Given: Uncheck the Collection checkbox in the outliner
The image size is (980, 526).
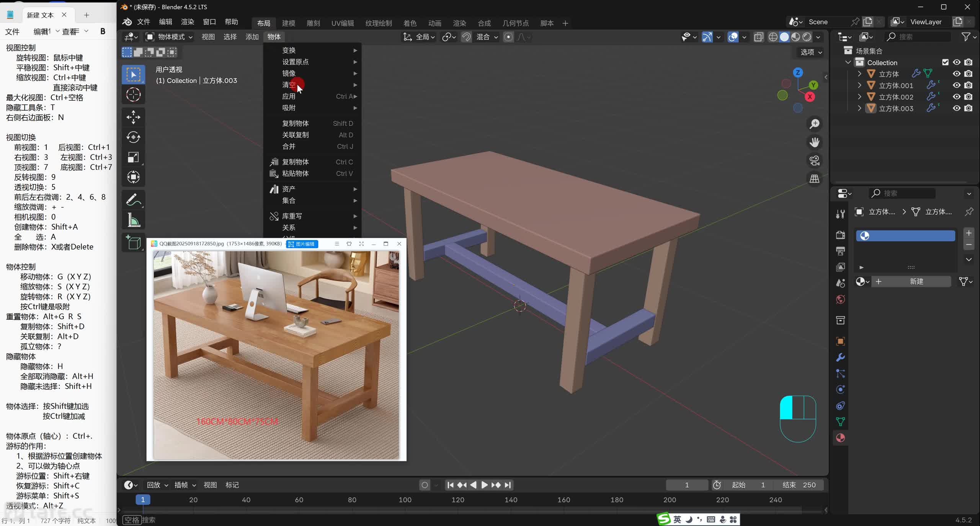Looking at the screenshot, I should point(945,62).
